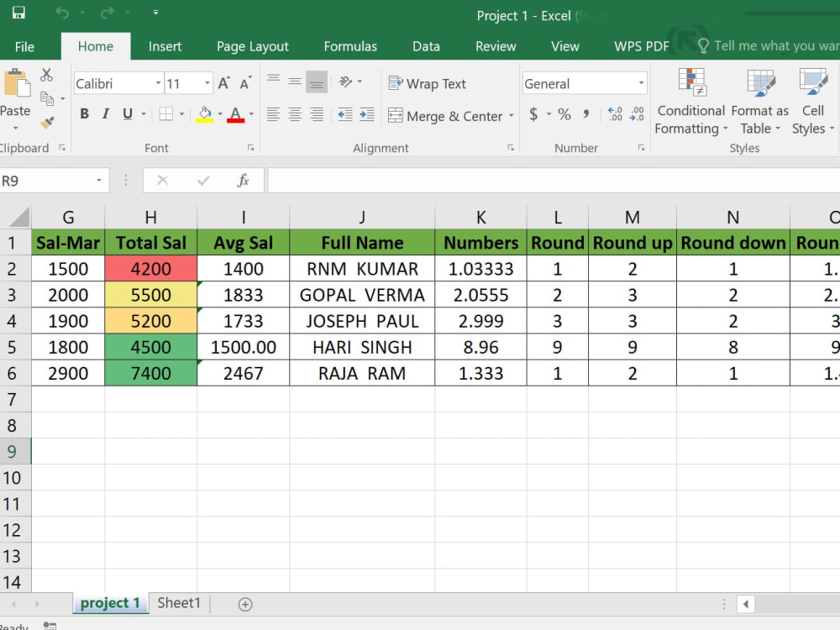Apply red font color
840x630 pixels.
(x=236, y=114)
